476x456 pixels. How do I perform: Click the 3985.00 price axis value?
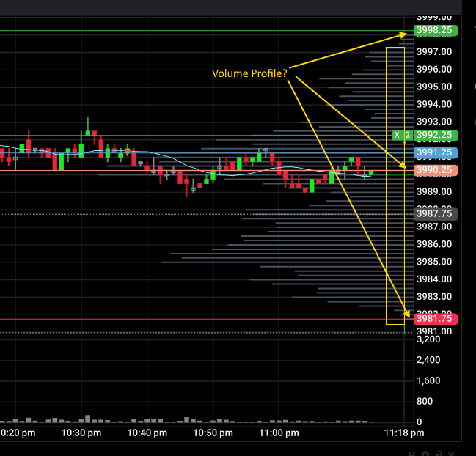(434, 262)
